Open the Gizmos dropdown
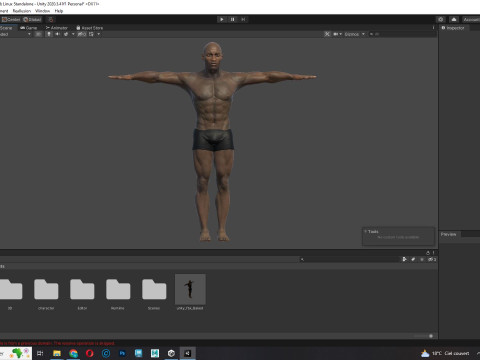 click(354, 34)
